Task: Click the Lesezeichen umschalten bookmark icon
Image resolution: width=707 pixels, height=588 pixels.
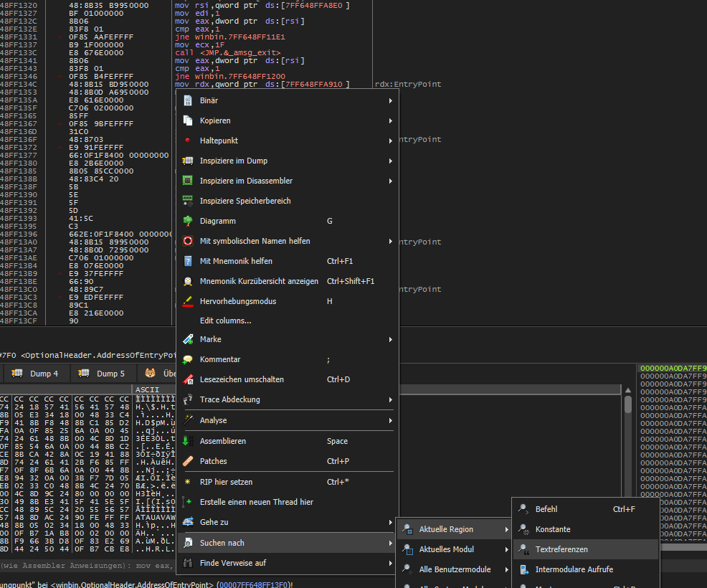Action: (x=188, y=379)
